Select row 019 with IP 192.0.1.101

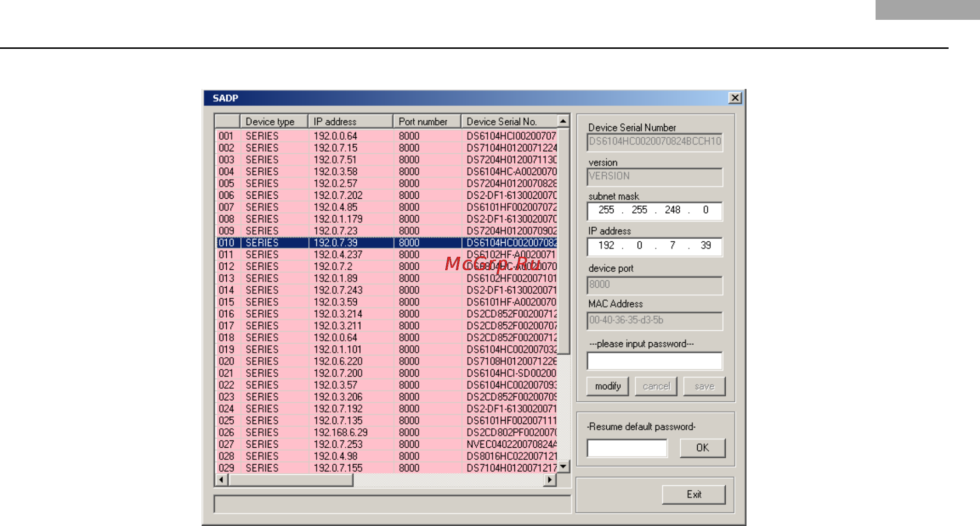coord(386,349)
